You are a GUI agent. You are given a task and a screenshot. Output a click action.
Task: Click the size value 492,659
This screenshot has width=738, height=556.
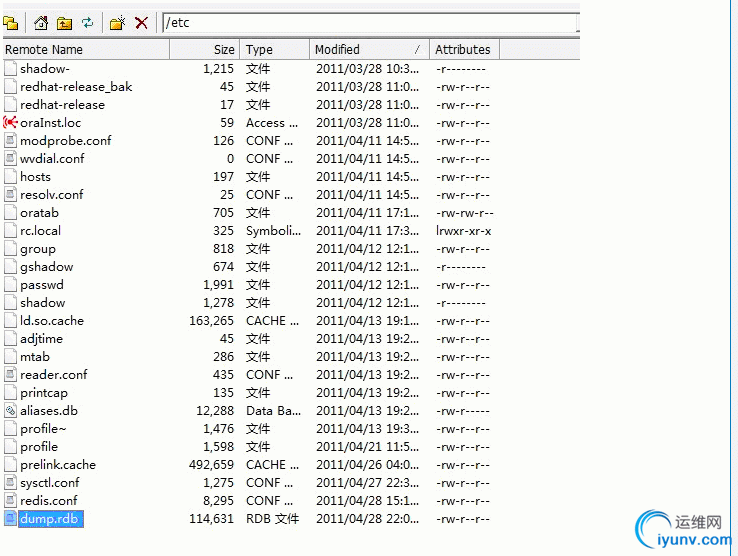click(x=211, y=465)
